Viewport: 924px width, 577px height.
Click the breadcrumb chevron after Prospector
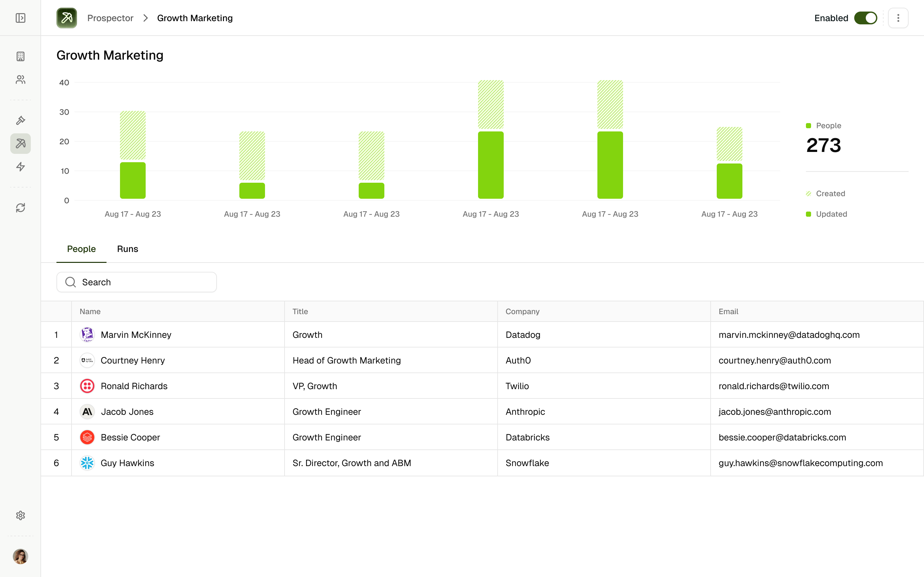(145, 18)
